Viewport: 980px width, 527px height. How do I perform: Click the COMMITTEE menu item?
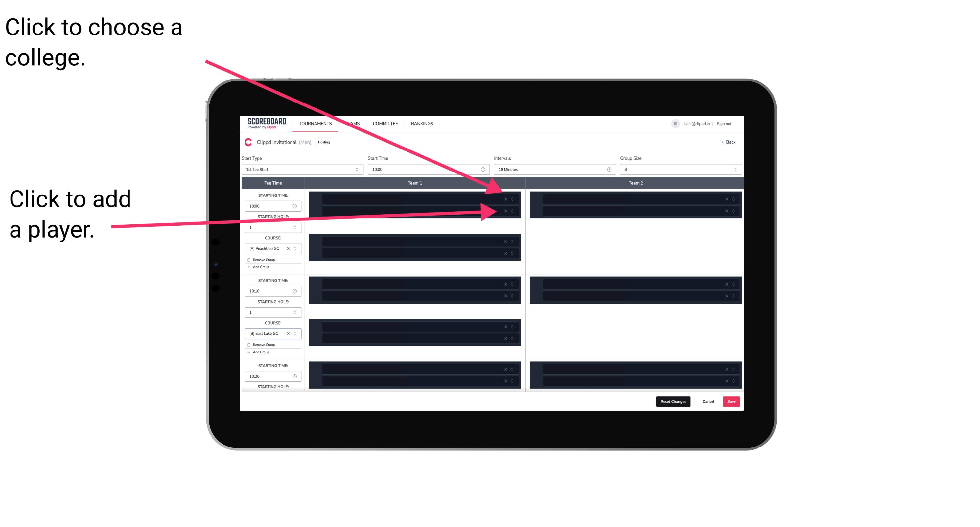tap(385, 123)
